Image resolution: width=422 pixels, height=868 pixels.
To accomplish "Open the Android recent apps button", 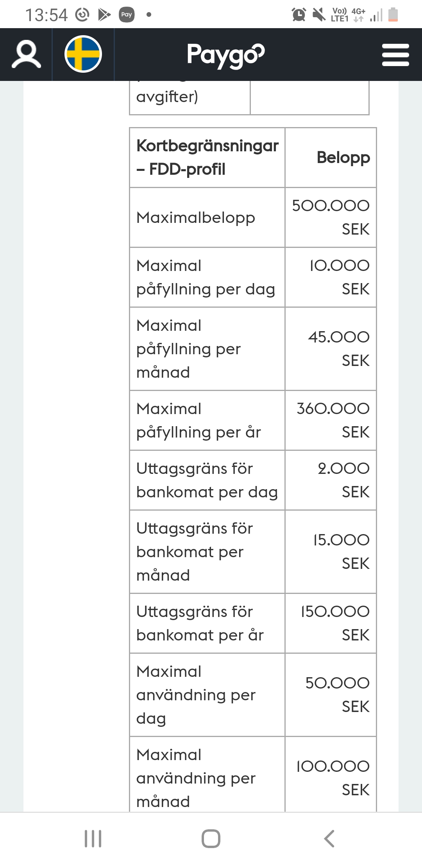I will coord(93,838).
